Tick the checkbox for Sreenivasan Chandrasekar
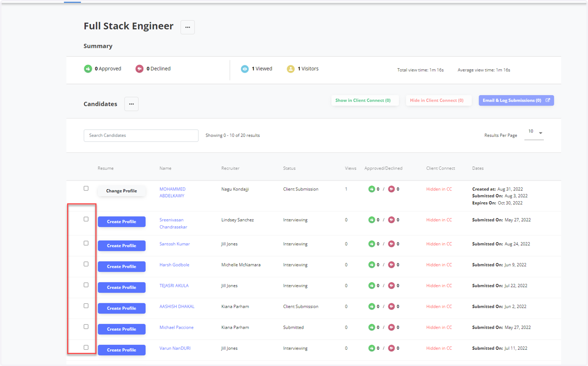 pyautogui.click(x=86, y=219)
